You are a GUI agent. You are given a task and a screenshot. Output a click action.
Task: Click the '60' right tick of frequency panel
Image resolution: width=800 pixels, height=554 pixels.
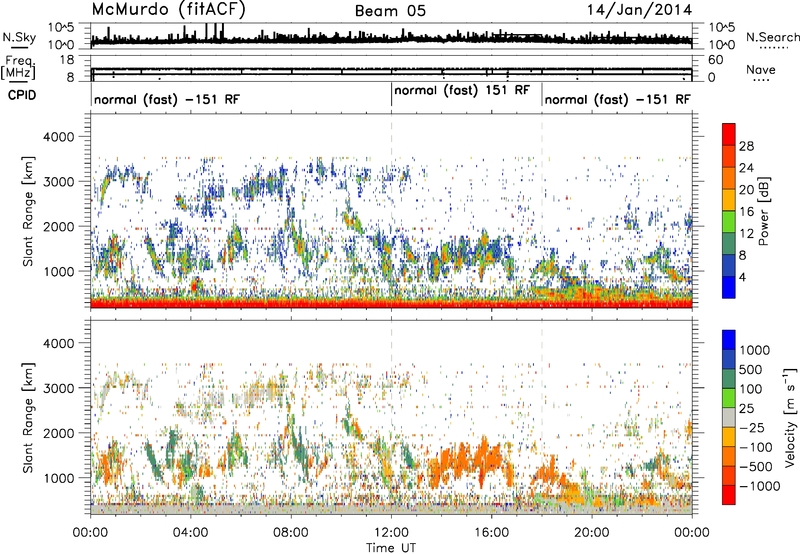tap(716, 60)
